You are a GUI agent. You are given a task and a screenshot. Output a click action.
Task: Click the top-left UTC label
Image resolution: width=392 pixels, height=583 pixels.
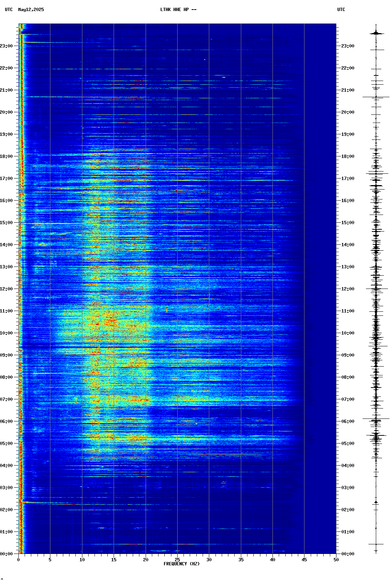9,10
